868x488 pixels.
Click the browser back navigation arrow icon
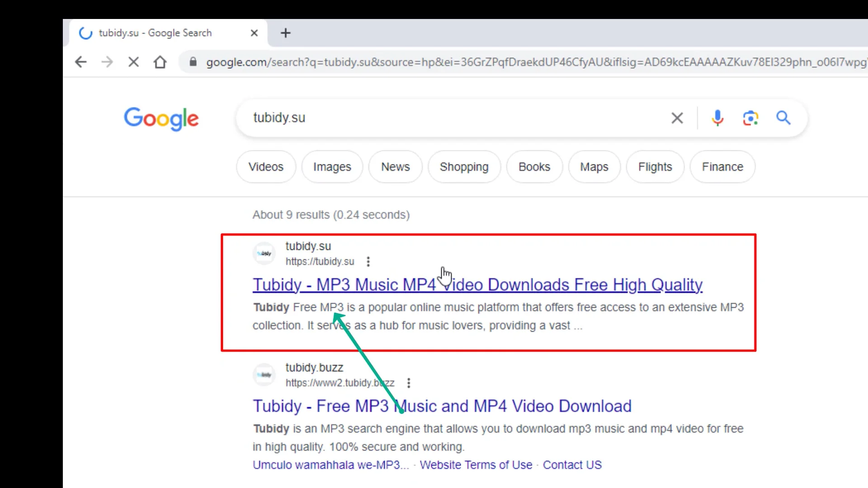[80, 62]
